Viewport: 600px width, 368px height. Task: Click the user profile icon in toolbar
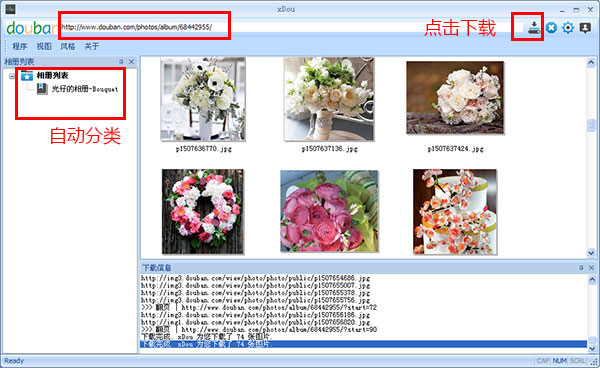coord(585,28)
